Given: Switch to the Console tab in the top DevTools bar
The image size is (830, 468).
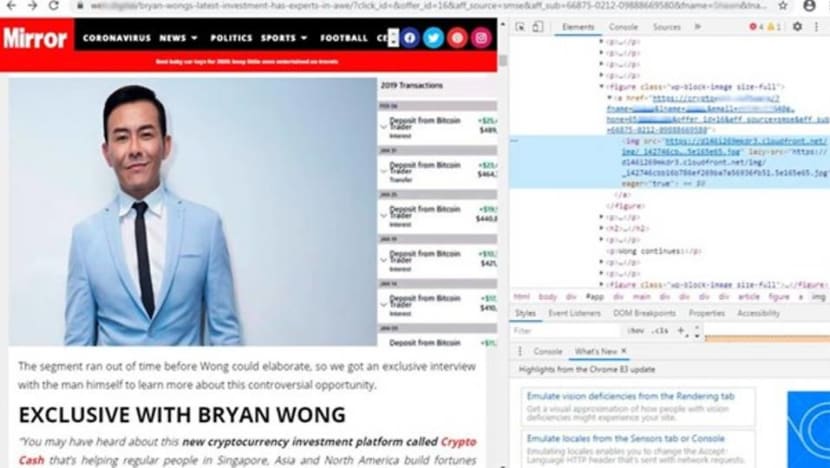Looking at the screenshot, I should tap(623, 27).
